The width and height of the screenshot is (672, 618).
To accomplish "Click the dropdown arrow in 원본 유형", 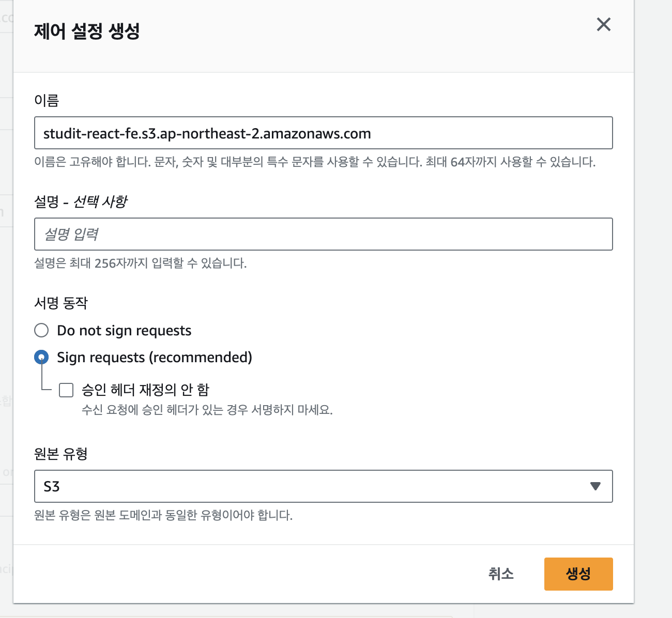I will [x=595, y=486].
